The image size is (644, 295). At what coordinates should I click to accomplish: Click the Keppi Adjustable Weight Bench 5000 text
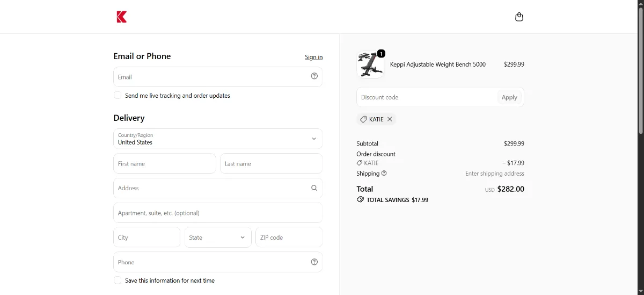pyautogui.click(x=438, y=64)
